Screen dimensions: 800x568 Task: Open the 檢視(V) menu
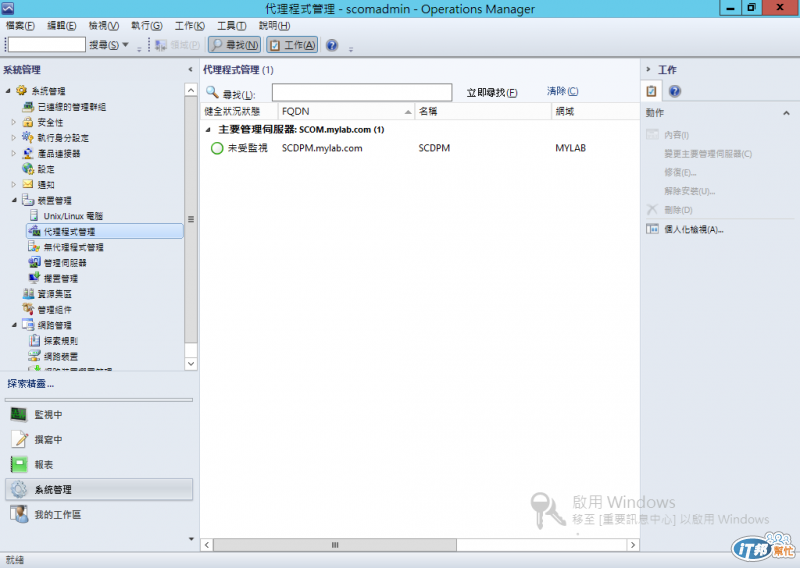[x=104, y=26]
